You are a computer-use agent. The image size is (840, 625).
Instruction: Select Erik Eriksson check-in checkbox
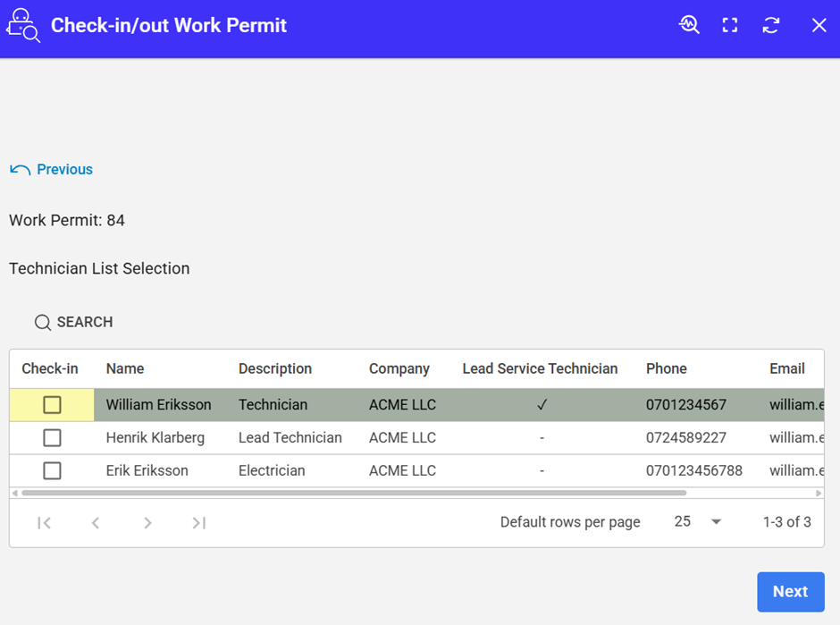[x=52, y=471]
